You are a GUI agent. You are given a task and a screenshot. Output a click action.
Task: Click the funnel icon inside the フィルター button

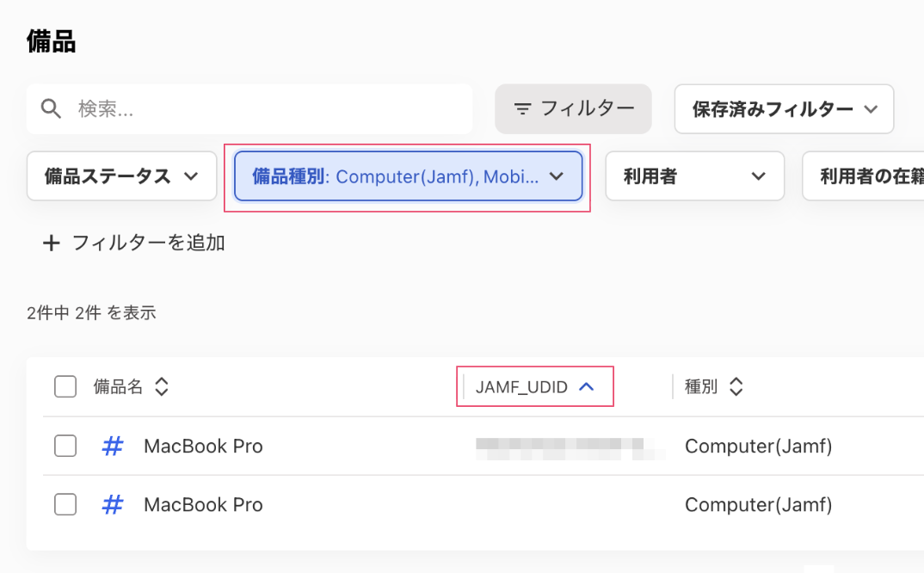tap(522, 108)
